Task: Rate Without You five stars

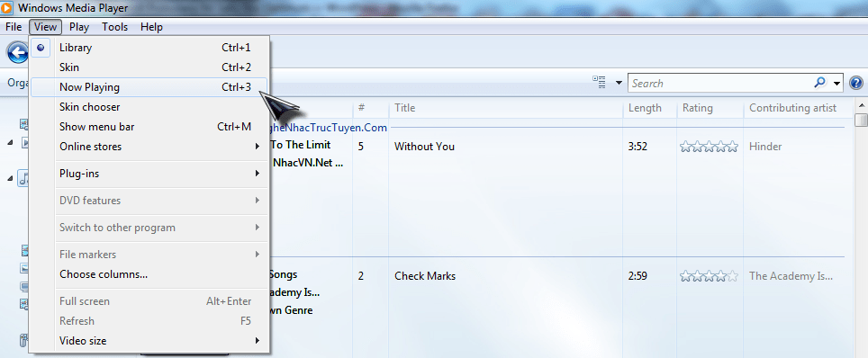Action: pos(732,147)
